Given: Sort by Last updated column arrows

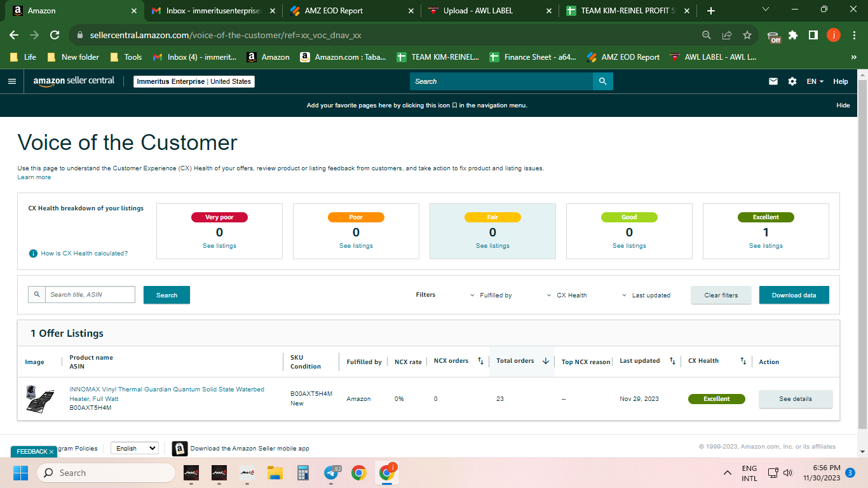Looking at the screenshot, I should (x=672, y=361).
